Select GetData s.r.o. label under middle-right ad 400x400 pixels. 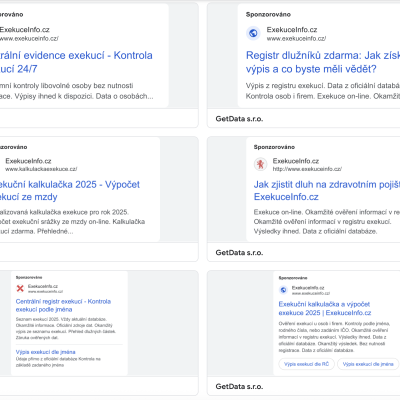[x=239, y=253]
